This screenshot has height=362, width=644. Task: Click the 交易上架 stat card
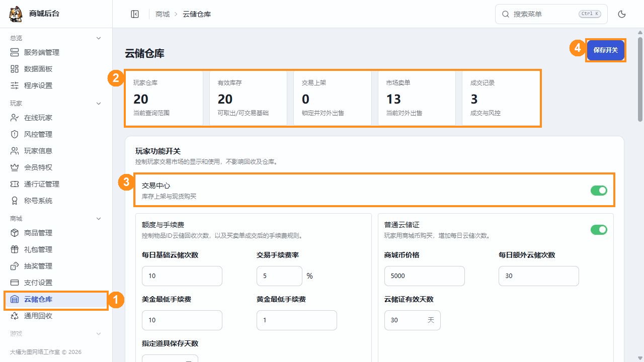click(x=333, y=98)
